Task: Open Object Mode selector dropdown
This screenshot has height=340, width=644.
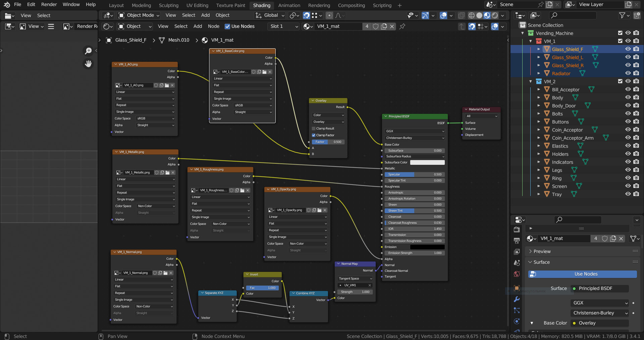Action: coord(139,15)
